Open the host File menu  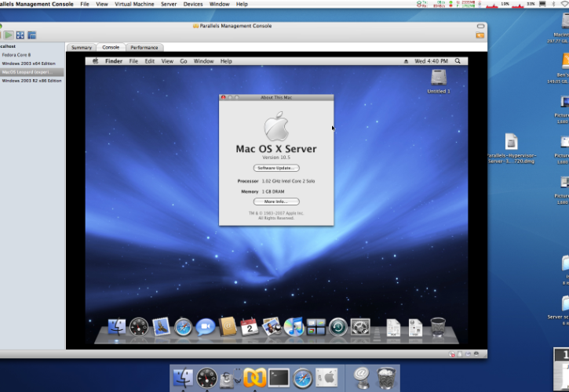tap(85, 4)
